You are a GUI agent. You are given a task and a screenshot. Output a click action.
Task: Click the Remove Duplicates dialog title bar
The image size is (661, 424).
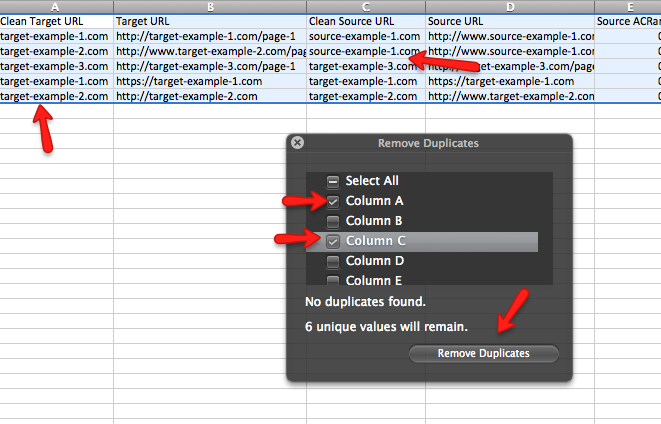[428, 143]
